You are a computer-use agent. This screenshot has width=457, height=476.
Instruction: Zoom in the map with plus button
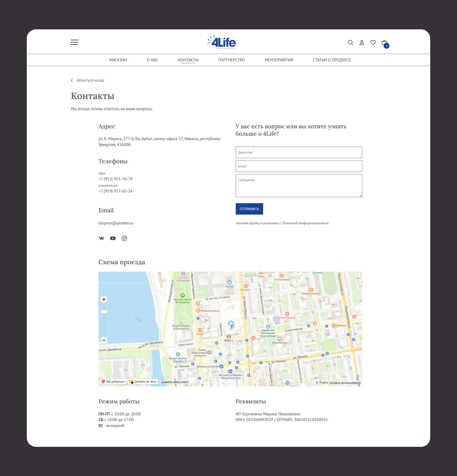(104, 299)
